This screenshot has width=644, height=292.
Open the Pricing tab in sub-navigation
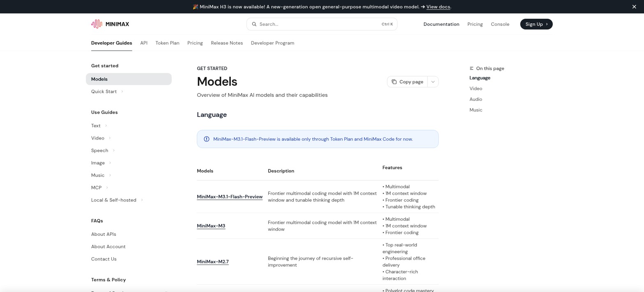click(195, 43)
